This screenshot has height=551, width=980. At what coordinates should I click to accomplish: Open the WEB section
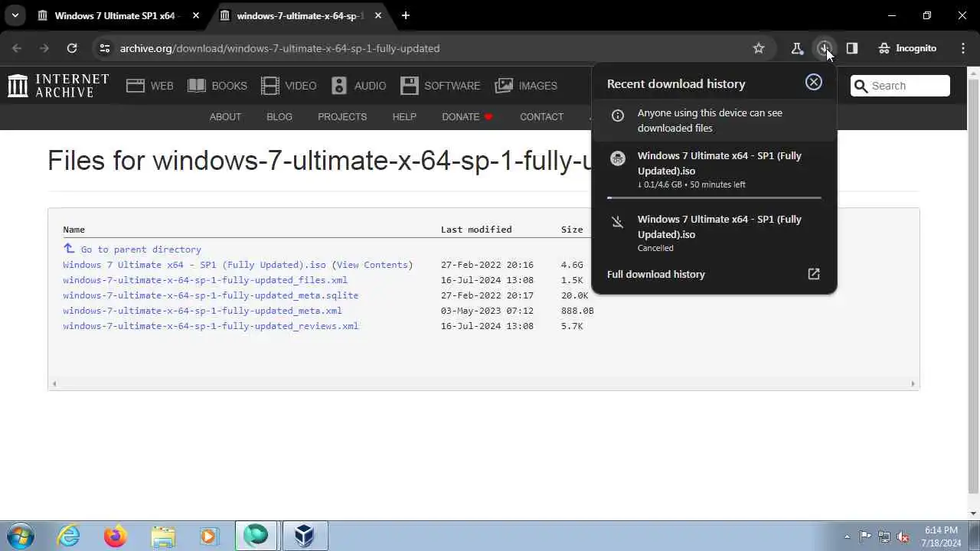coord(150,86)
